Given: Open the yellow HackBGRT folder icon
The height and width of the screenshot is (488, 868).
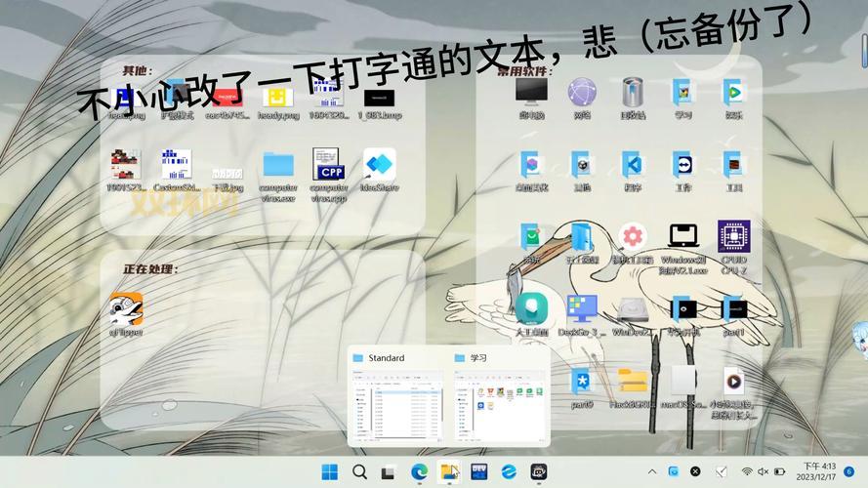Looking at the screenshot, I should [632, 382].
